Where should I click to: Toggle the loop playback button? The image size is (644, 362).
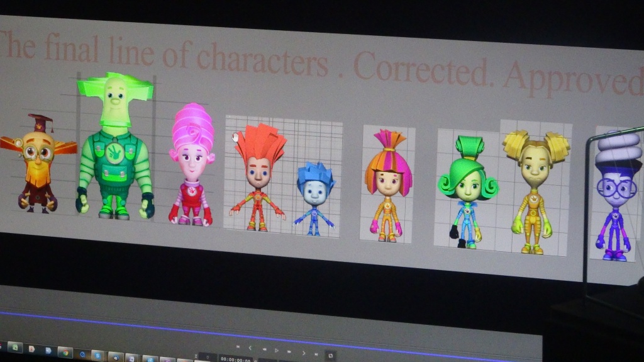tap(331, 355)
